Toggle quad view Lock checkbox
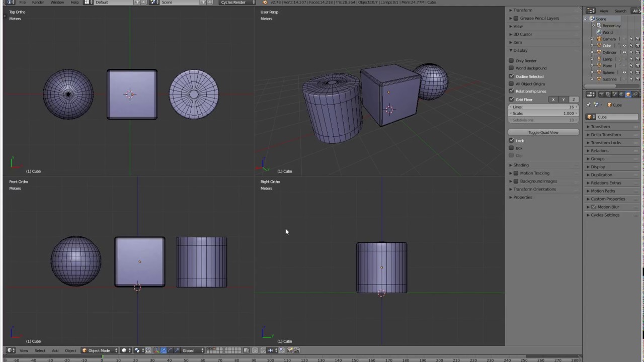644x362 pixels. (511, 141)
